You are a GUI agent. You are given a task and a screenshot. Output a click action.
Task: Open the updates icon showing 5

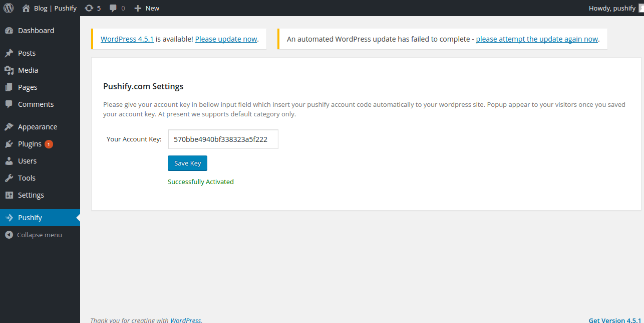89,8
